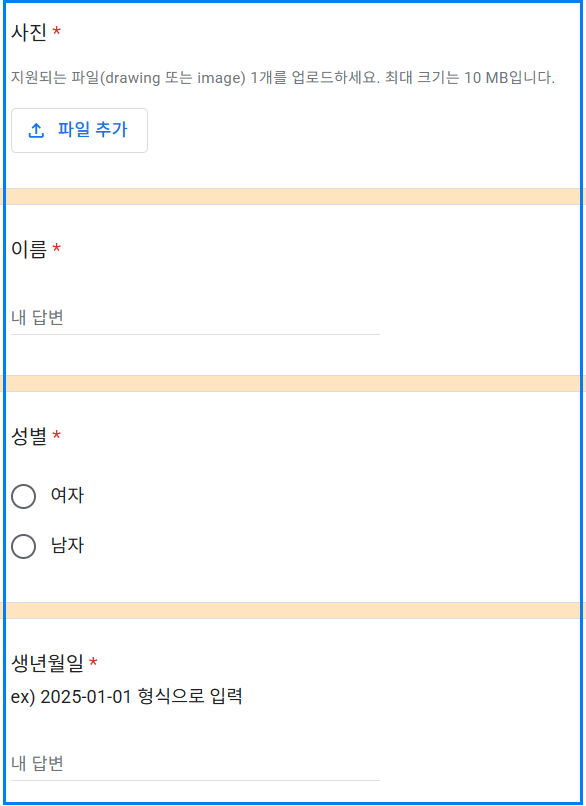Click the 남자 option label text
Screen dimensions: 586x806
68,547
